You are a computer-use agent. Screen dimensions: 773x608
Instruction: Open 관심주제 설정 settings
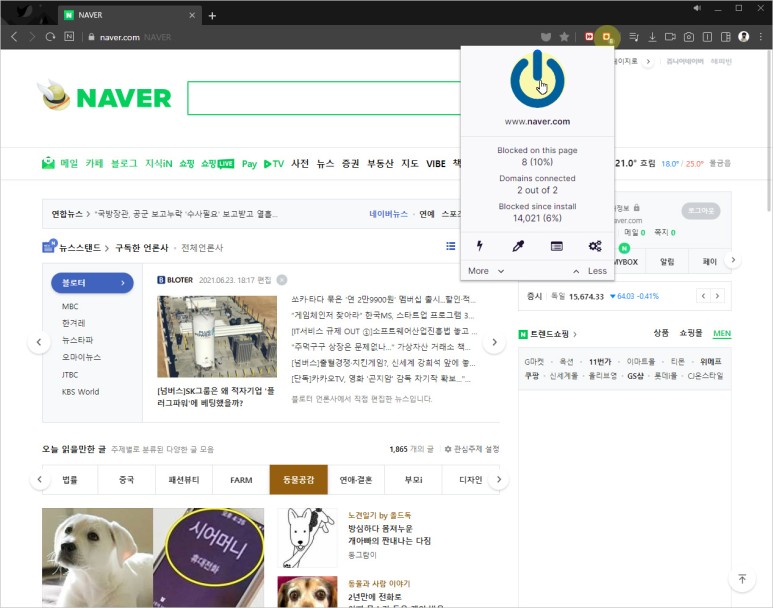point(472,449)
